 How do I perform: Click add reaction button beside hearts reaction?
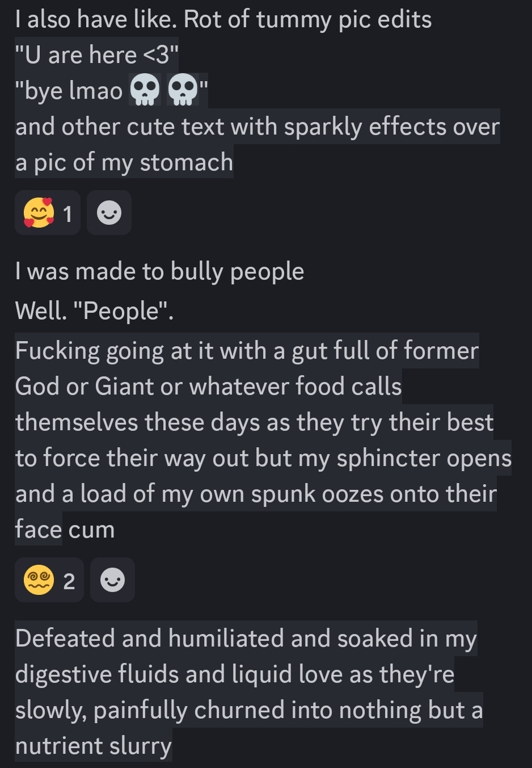tap(109, 213)
